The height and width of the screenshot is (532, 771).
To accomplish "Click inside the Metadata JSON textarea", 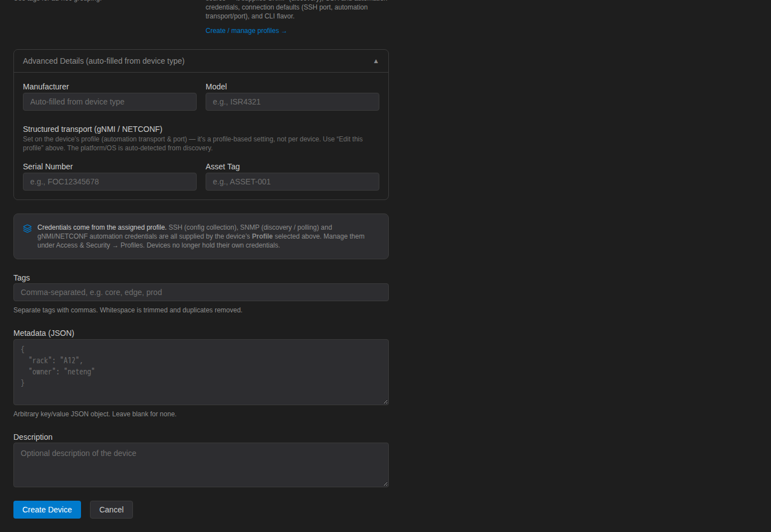I will (201, 372).
